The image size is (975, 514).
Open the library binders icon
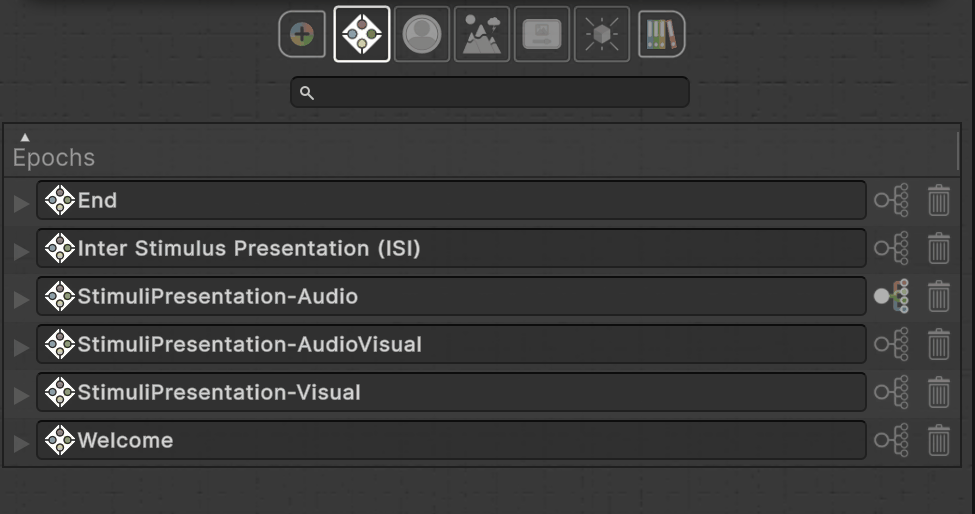pos(662,34)
